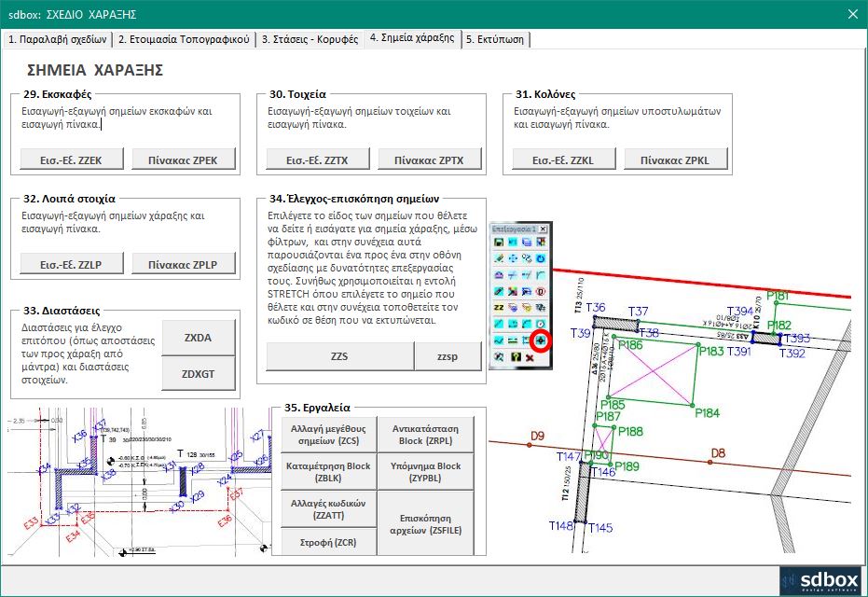Open the 2. Ετοιμασία Τοπογραφικού tab
Screen dimensions: 868x597
tap(185, 39)
